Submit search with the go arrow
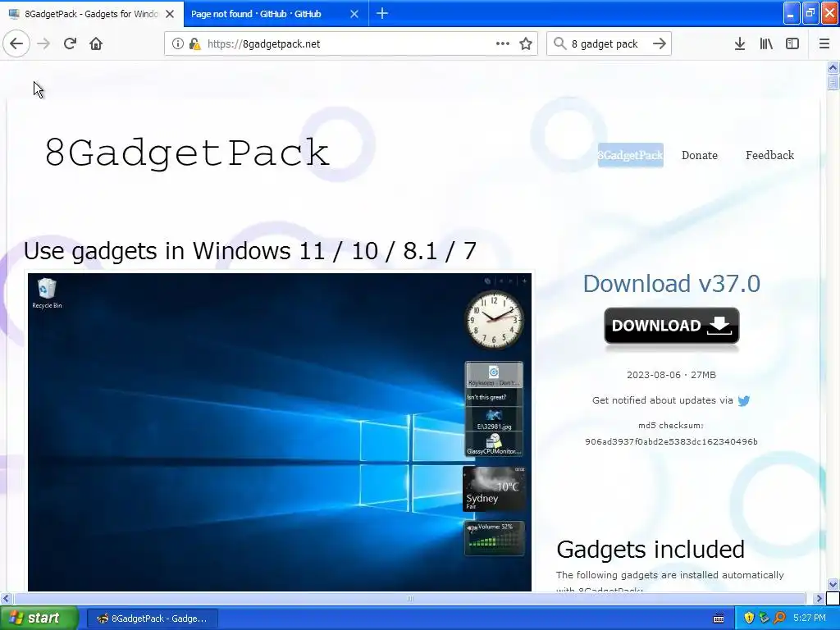The width and height of the screenshot is (840, 630). [660, 43]
